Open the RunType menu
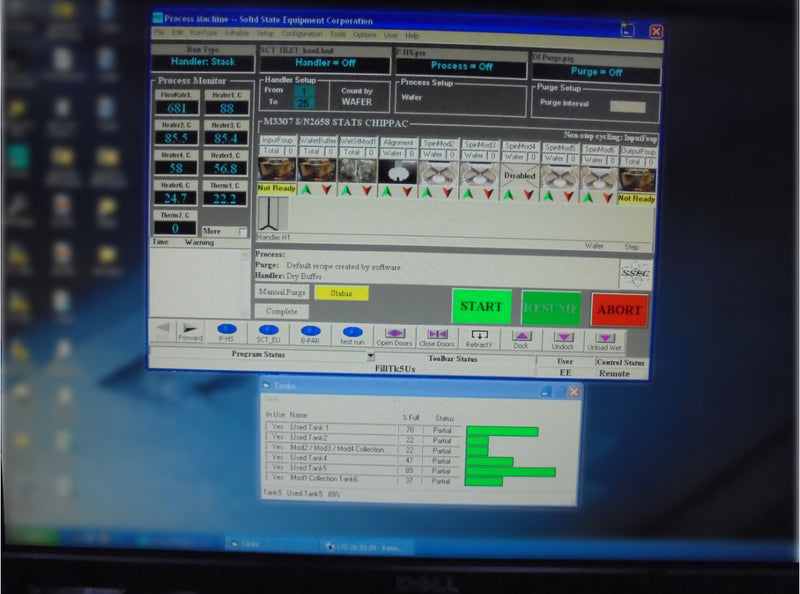 click(204, 33)
